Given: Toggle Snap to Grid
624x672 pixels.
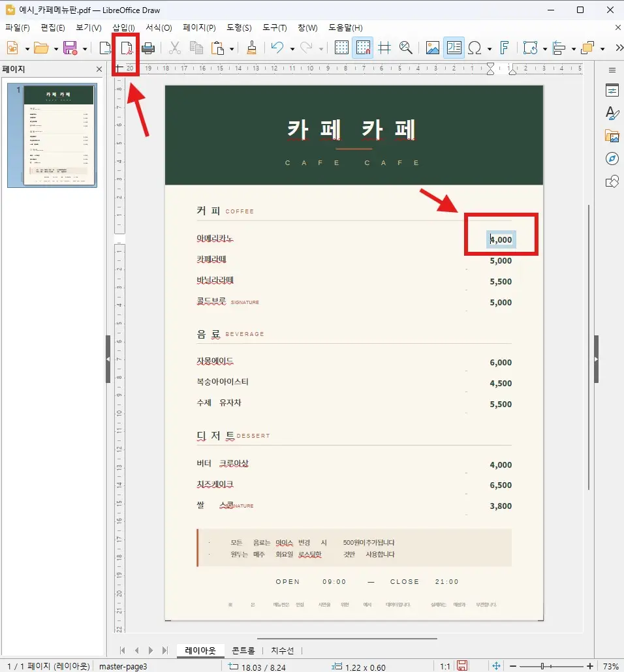Looking at the screenshot, I should pos(363,48).
